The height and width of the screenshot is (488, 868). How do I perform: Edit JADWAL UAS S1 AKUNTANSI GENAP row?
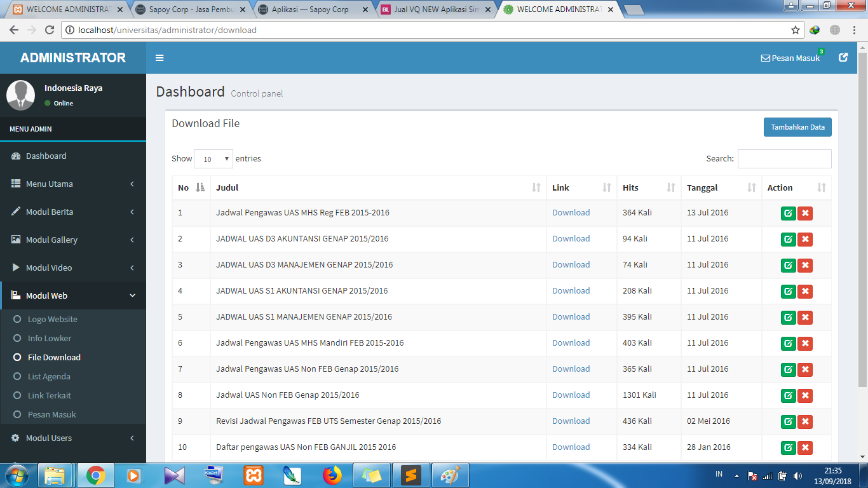pos(788,292)
